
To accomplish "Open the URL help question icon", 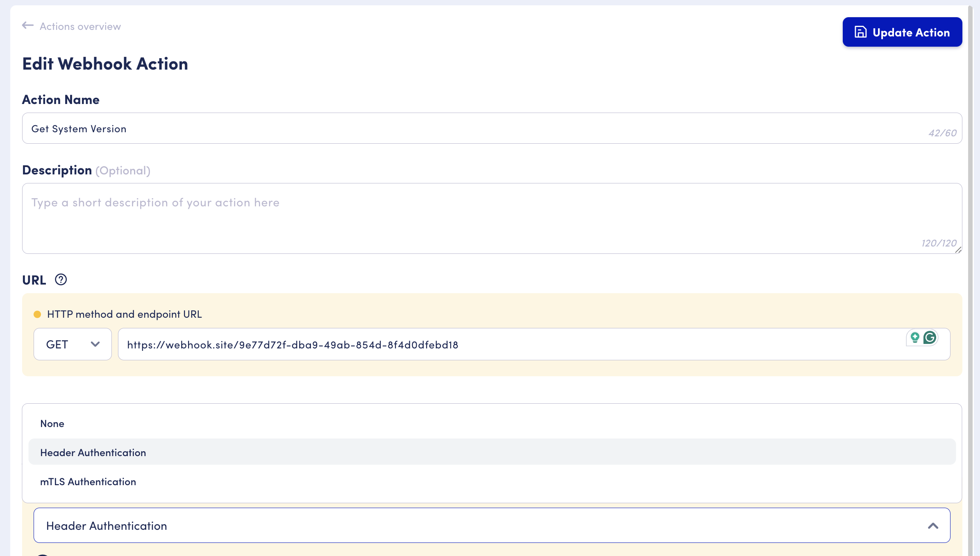I will pyautogui.click(x=61, y=280).
